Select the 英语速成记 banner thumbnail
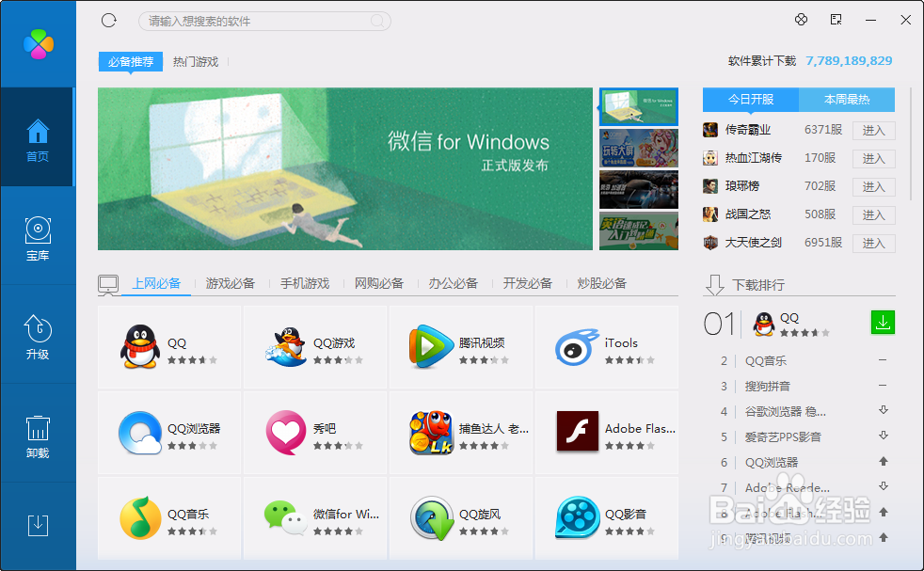Image resolution: width=924 pixels, height=571 pixels. click(x=639, y=231)
